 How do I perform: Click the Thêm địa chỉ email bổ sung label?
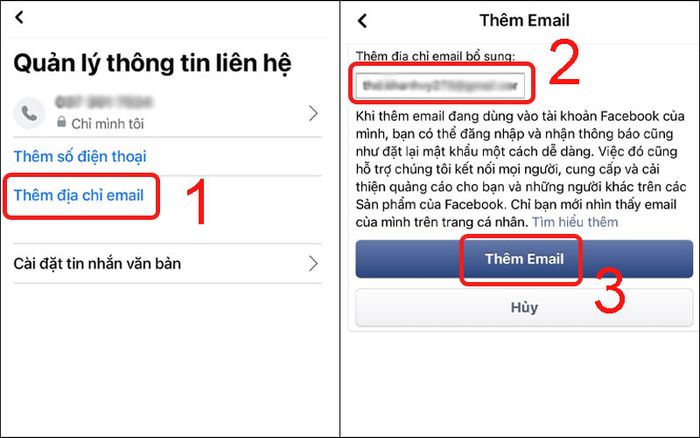[435, 56]
